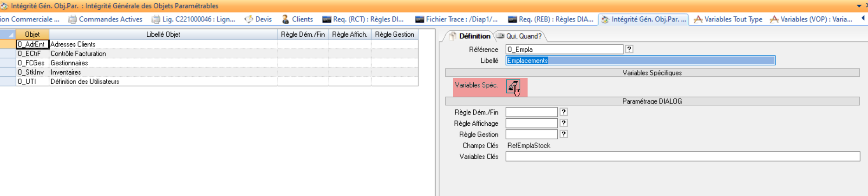The image size is (868, 196).
Task: Click the help icon beside Règle Dém./Fin
Action: pos(563,112)
